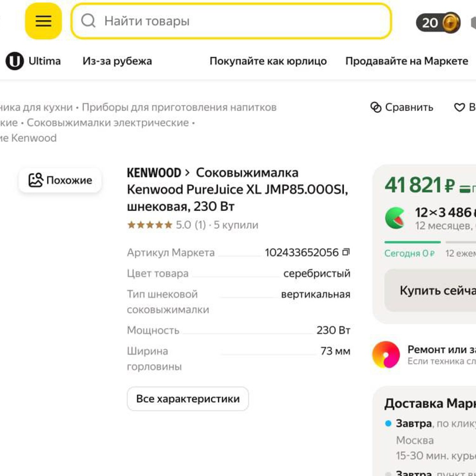
Task: Click the Ultima U logo icon
Action: (x=14, y=61)
